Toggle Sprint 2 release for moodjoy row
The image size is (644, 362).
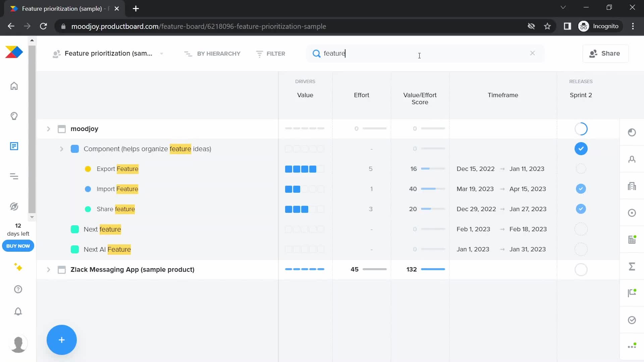tap(581, 129)
